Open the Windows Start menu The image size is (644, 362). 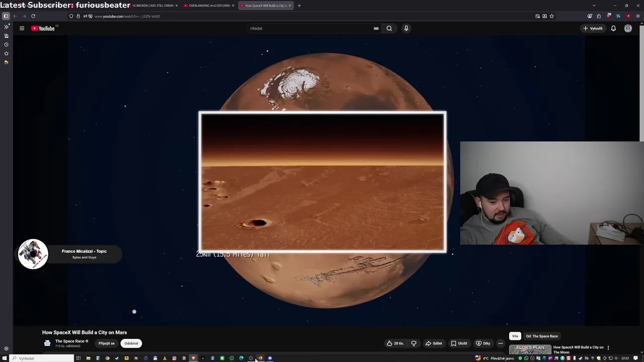pyautogui.click(x=5, y=358)
